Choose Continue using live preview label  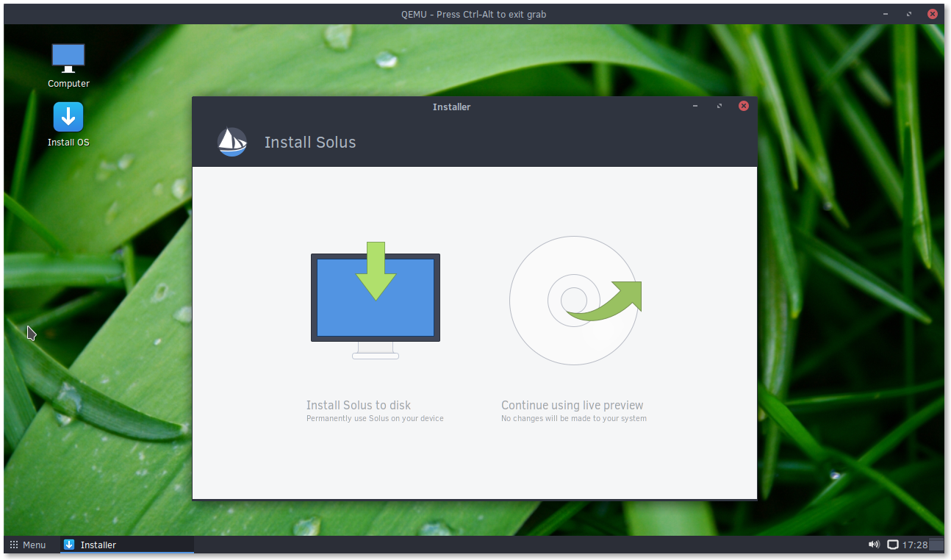tap(573, 405)
